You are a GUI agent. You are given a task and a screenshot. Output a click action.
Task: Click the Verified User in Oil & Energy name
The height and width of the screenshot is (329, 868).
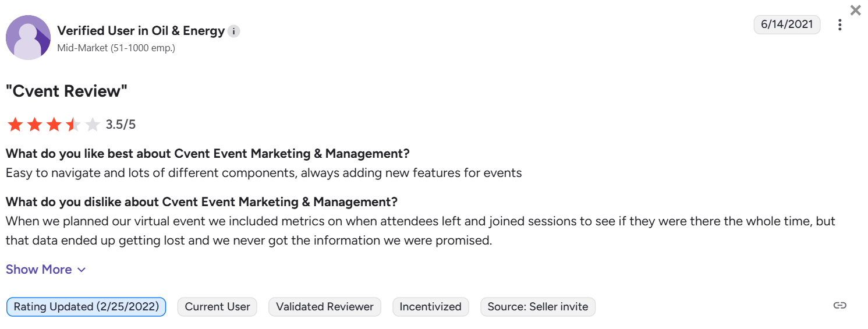[x=141, y=31]
